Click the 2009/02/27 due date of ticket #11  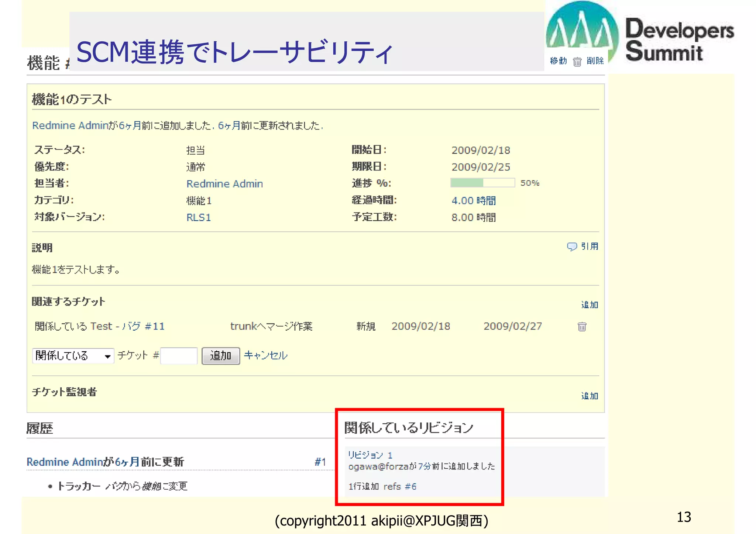(513, 326)
